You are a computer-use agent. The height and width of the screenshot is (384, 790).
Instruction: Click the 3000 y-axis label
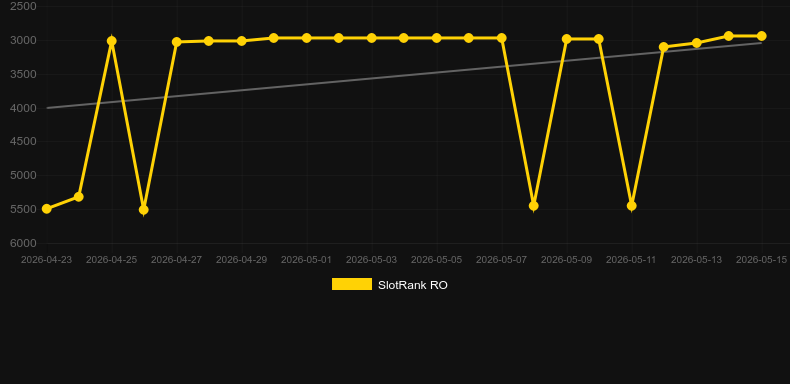pos(23,40)
